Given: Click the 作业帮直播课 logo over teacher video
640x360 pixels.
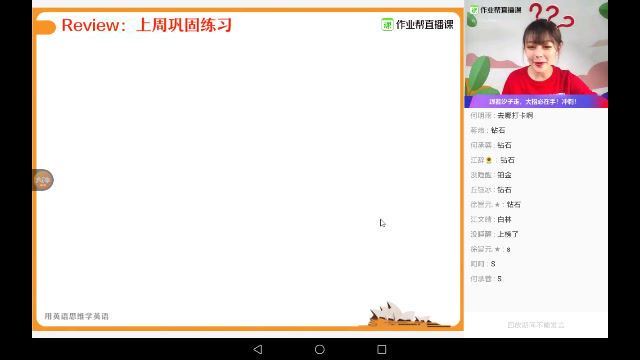Looking at the screenshot, I should (496, 10).
